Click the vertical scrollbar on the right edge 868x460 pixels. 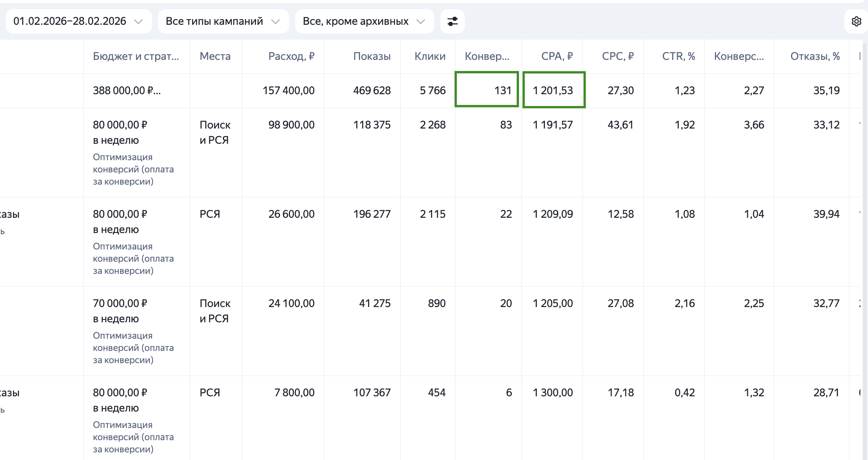pos(865,248)
